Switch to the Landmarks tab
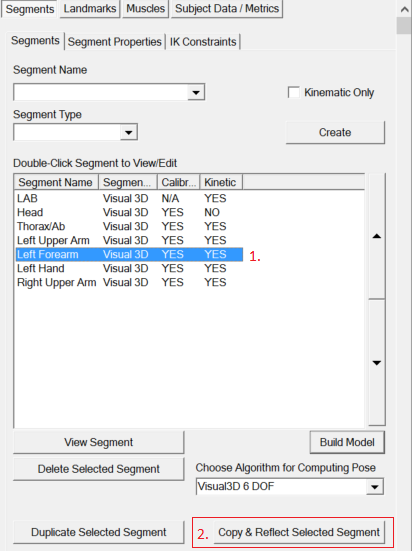The image size is (412, 551). pos(90,8)
